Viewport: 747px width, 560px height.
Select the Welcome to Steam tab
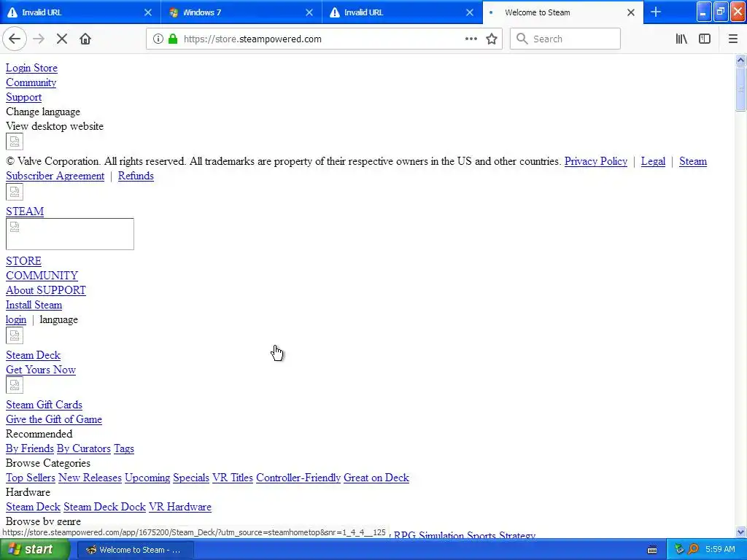coord(562,12)
